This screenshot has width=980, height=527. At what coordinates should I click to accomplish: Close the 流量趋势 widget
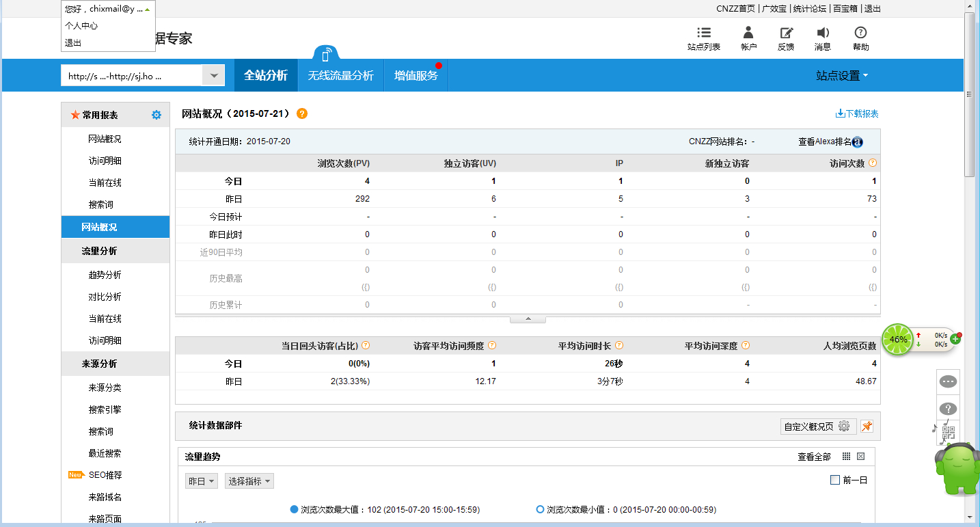click(x=861, y=457)
